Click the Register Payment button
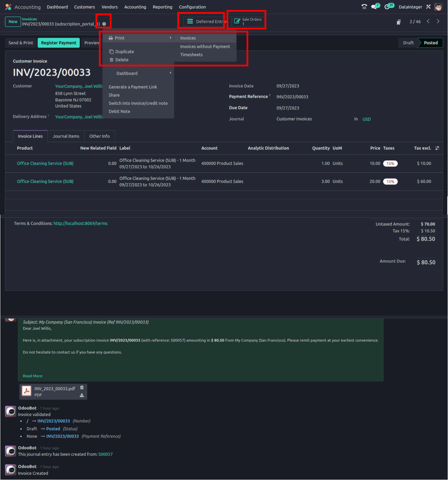Viewport: 448px width, 480px height. click(x=58, y=42)
